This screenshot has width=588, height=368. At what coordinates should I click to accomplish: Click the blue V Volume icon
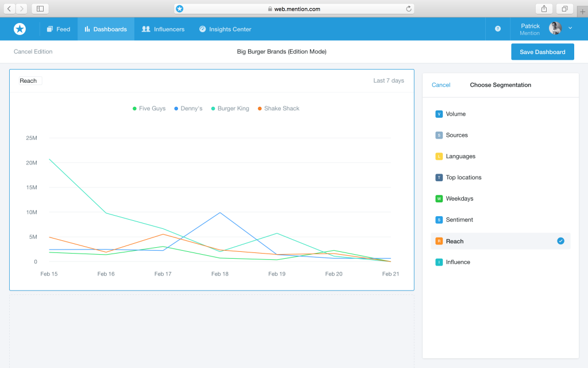(x=439, y=114)
